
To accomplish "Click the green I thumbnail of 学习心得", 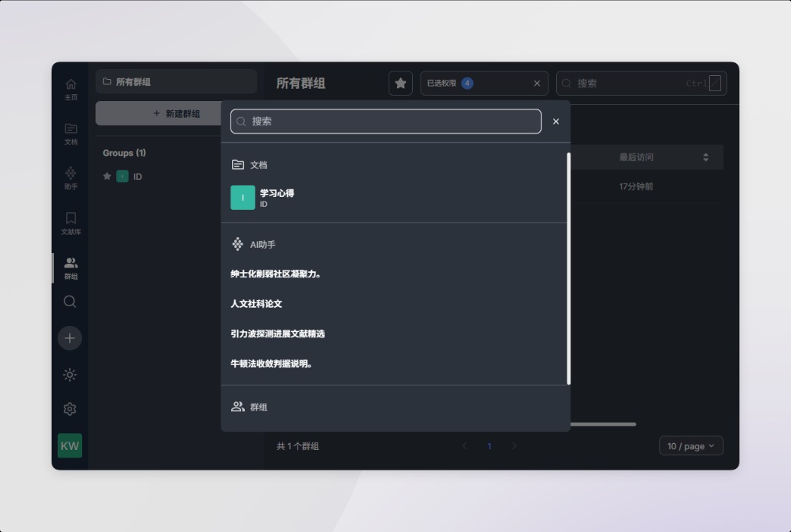I will 243,198.
